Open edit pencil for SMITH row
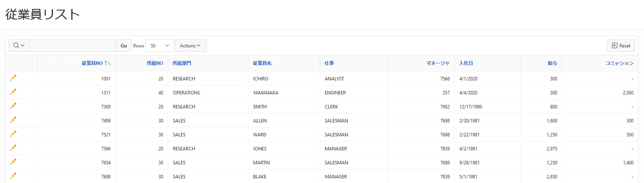This screenshot has width=644, height=183. (13, 106)
